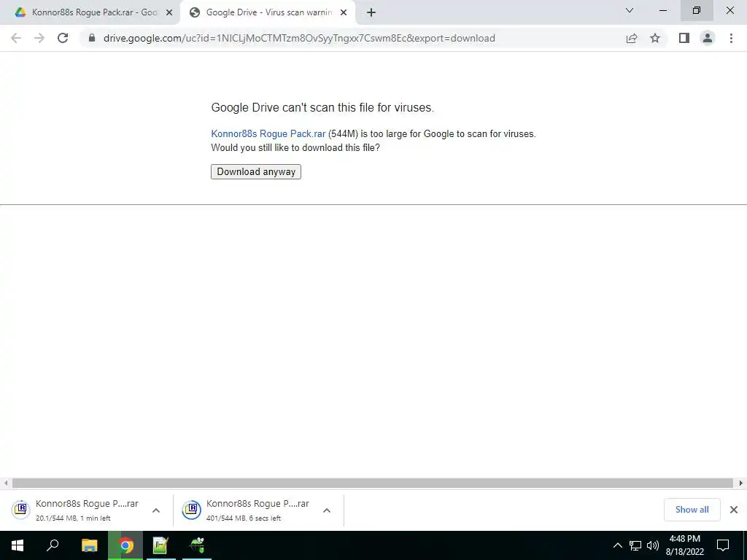Screen dimensions: 747x560
Task: Minimize the Chrome window
Action: [663, 10]
